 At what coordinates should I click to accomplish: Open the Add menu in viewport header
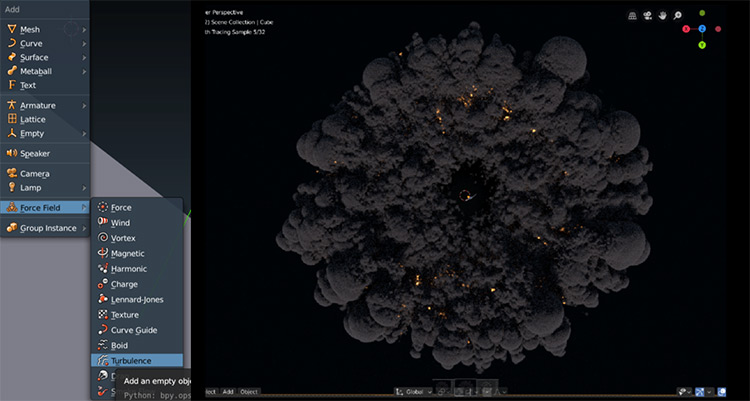click(x=228, y=391)
